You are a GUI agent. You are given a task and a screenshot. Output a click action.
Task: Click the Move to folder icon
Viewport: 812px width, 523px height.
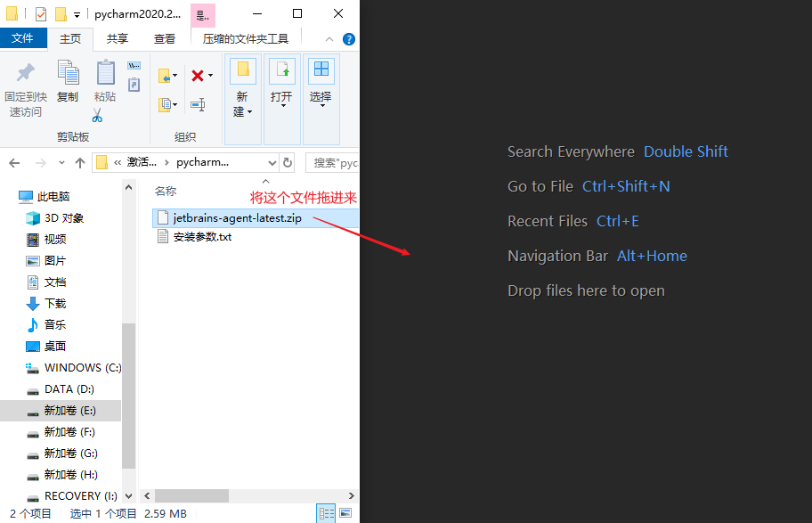click(165, 77)
